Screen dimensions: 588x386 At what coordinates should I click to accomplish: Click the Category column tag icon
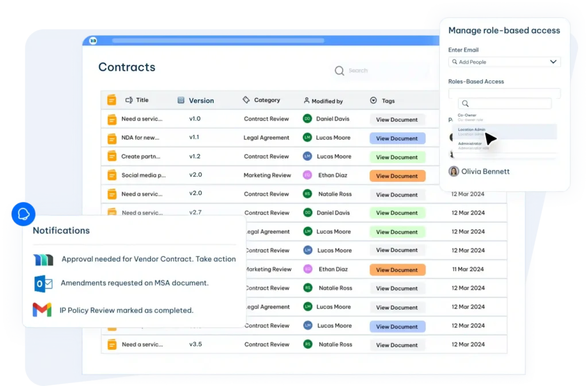(x=246, y=99)
